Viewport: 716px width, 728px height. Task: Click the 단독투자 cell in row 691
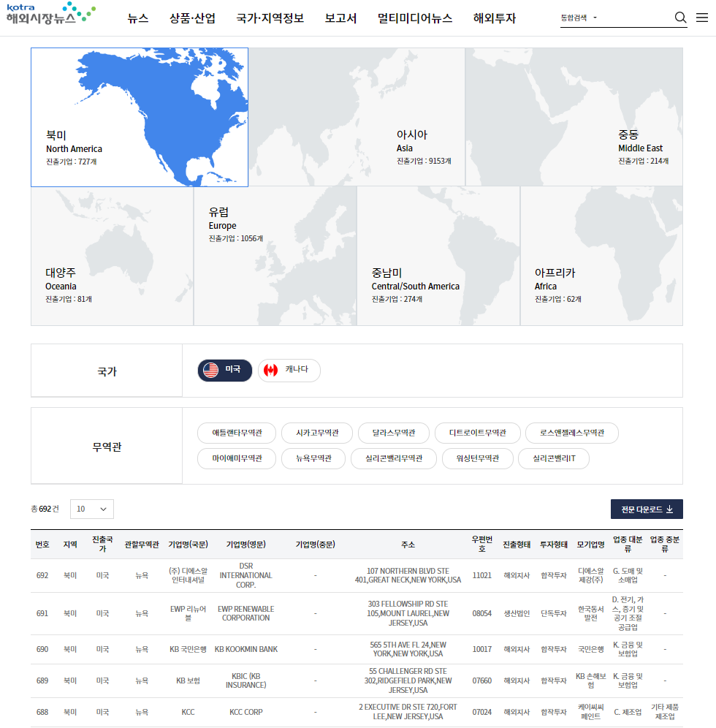coord(554,613)
